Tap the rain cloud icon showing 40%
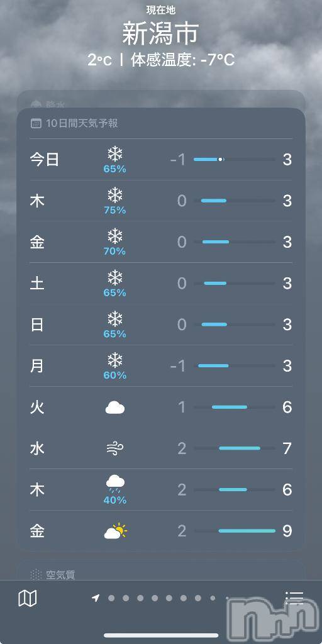 point(115,484)
